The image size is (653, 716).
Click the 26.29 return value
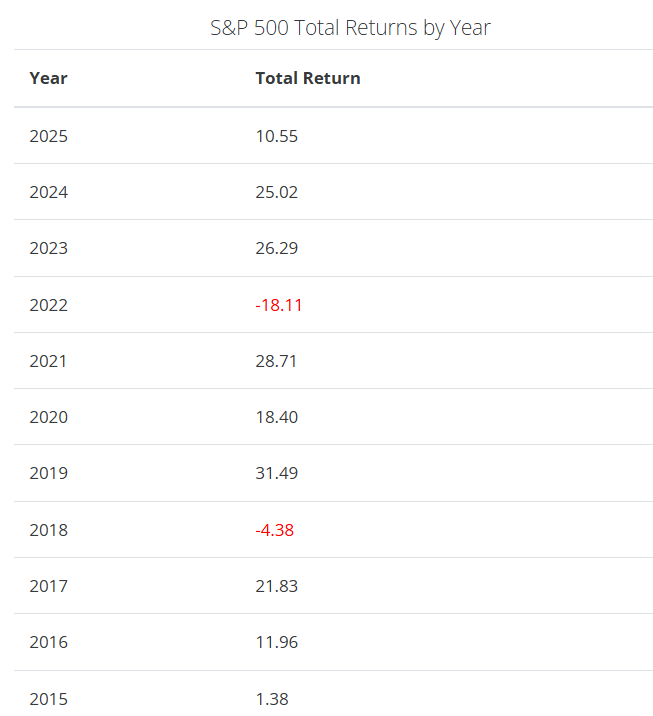(x=276, y=248)
